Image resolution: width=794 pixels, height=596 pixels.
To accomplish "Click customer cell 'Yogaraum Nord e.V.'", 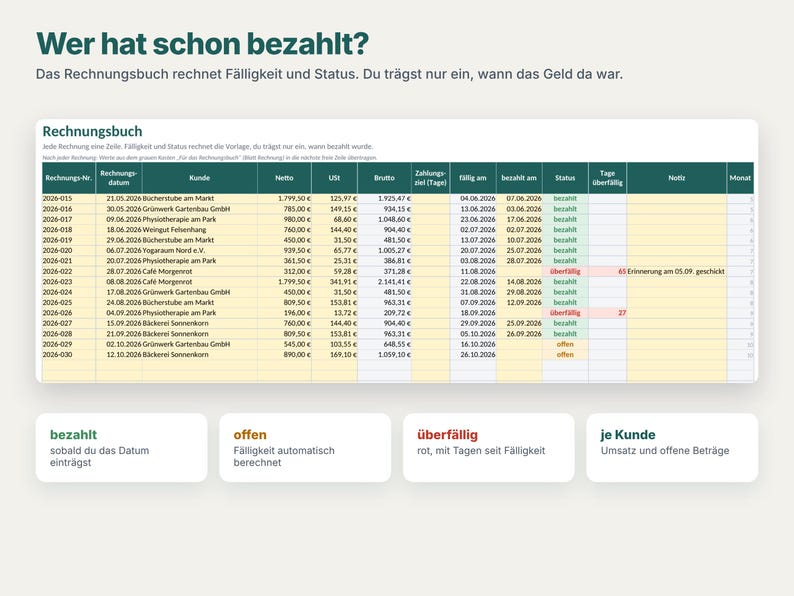I will point(200,250).
